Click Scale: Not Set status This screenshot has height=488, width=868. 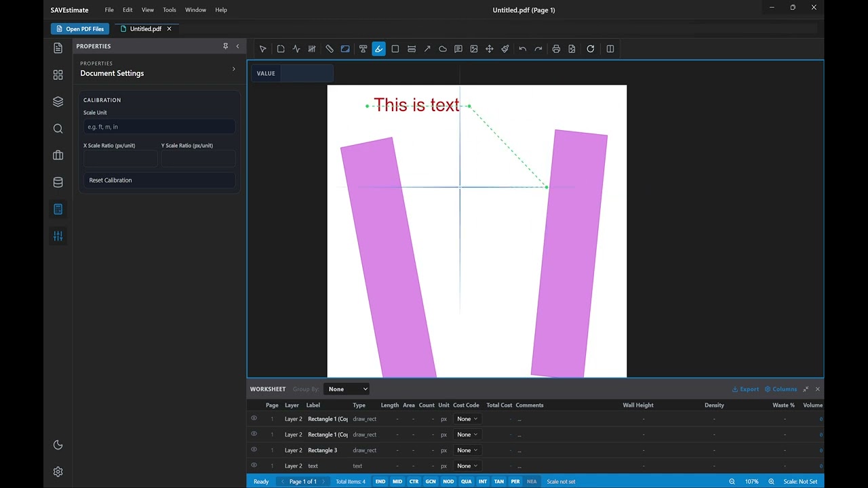click(x=800, y=481)
